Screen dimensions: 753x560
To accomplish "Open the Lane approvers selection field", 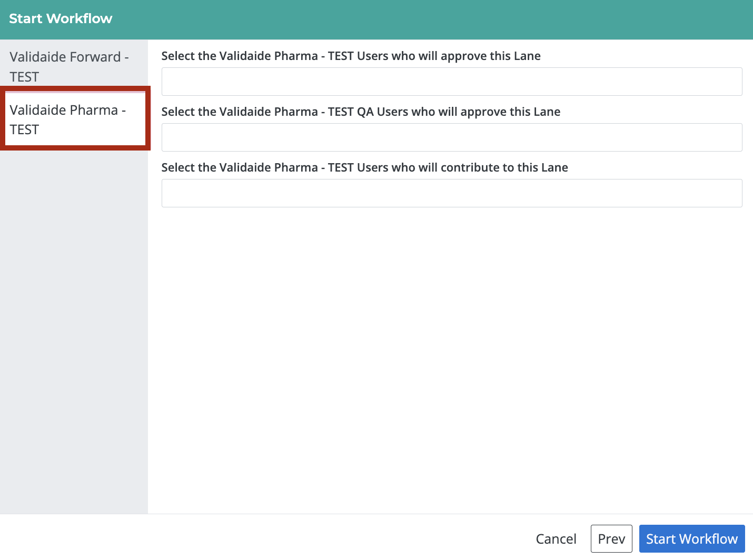I will click(452, 82).
